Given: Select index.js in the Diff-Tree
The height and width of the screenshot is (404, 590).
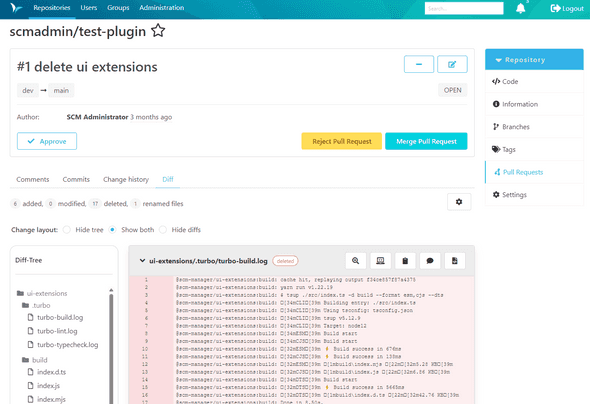Looking at the screenshot, I should tap(44, 386).
